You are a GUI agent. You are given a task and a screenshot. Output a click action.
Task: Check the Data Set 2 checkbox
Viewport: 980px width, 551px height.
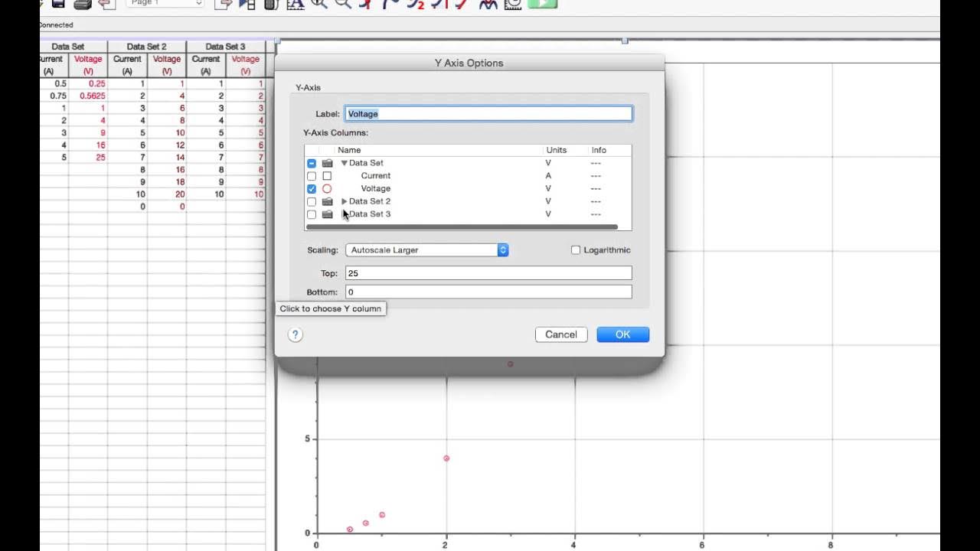point(312,201)
